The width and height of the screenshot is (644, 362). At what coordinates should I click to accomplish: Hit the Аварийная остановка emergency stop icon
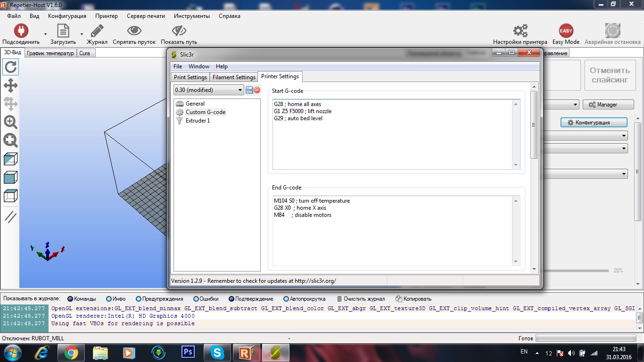tap(613, 31)
